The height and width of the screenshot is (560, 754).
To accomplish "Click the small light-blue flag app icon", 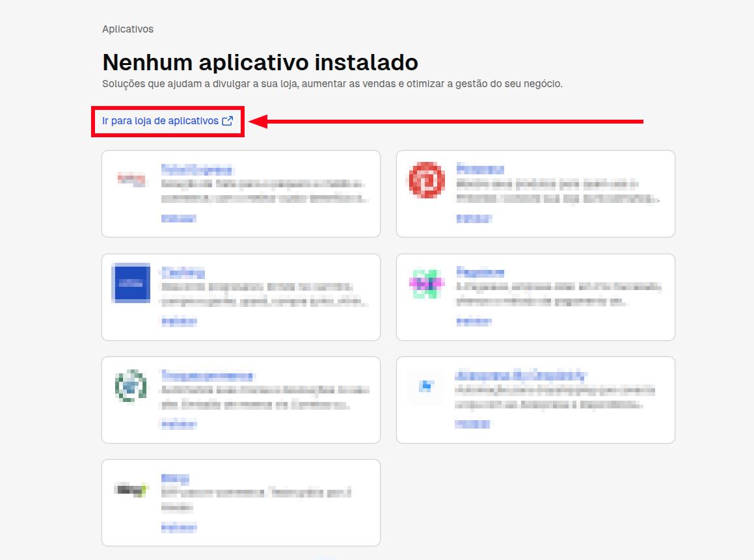I will 427,386.
